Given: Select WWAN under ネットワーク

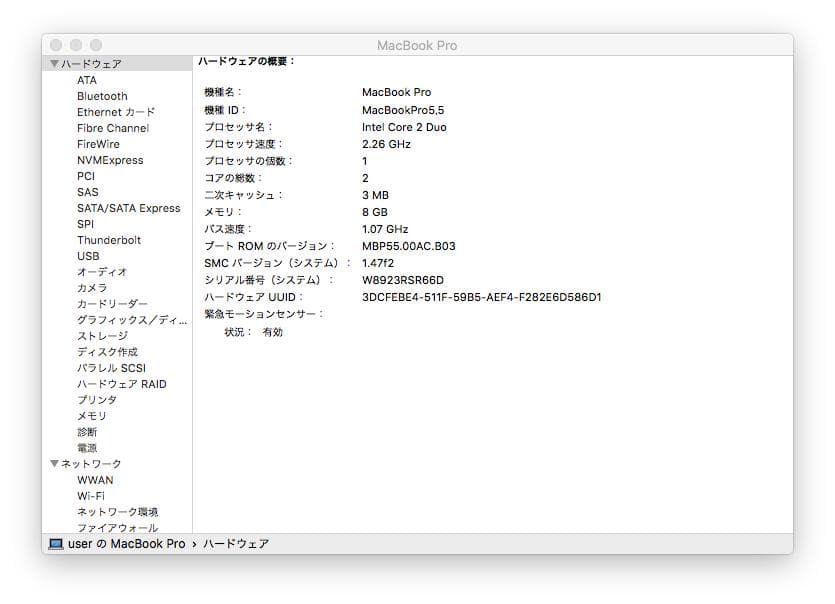Looking at the screenshot, I should (95, 479).
